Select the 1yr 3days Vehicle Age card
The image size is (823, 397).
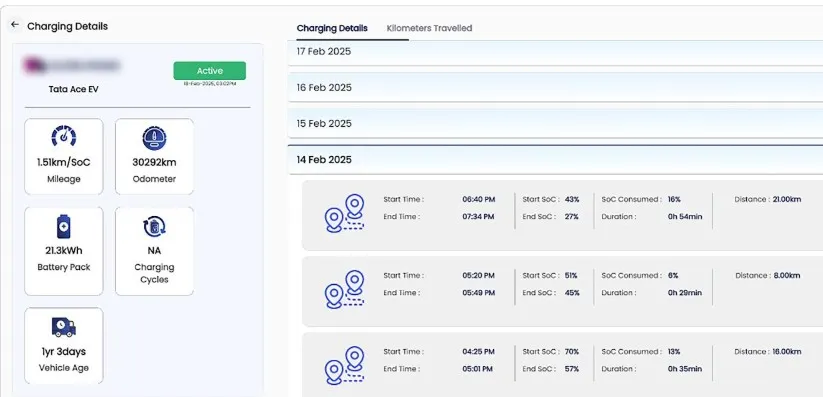click(64, 346)
